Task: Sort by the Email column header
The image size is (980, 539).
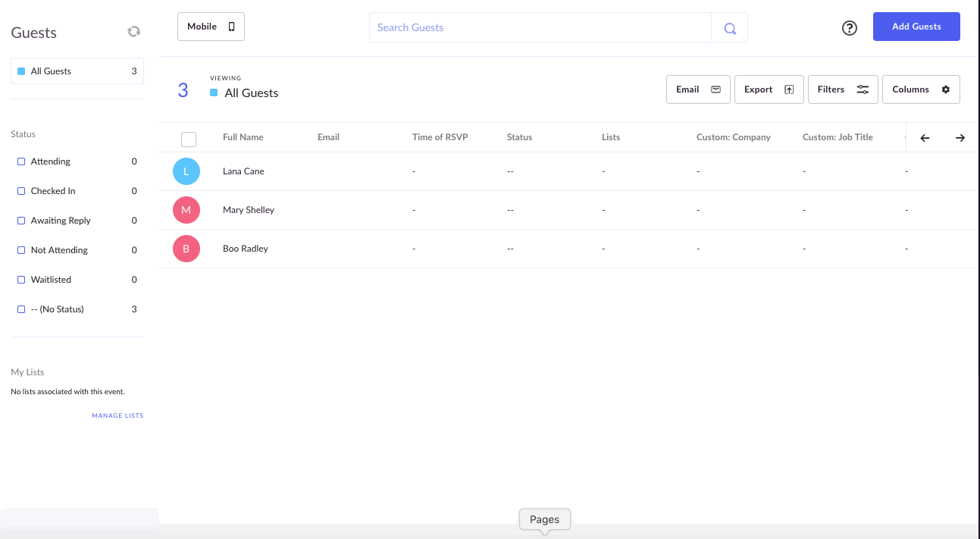Action: pos(328,137)
